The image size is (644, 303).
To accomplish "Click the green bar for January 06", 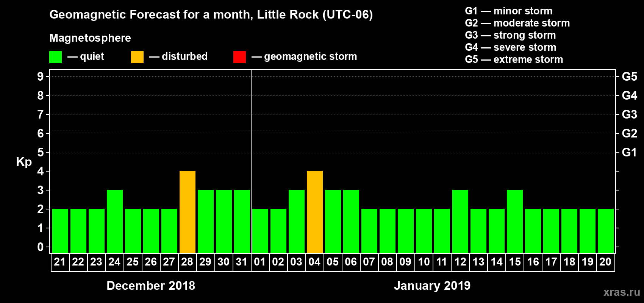I will coord(351,221).
